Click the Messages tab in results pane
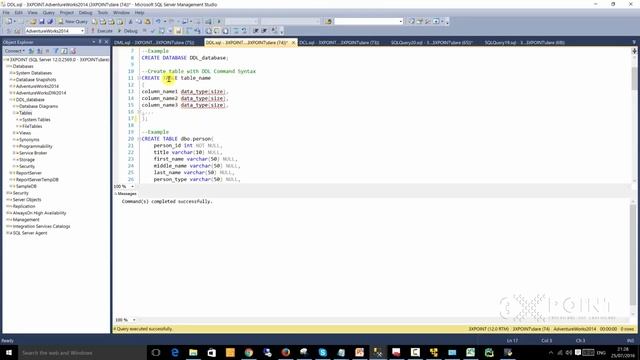This screenshot has width=640, height=360. (126, 194)
